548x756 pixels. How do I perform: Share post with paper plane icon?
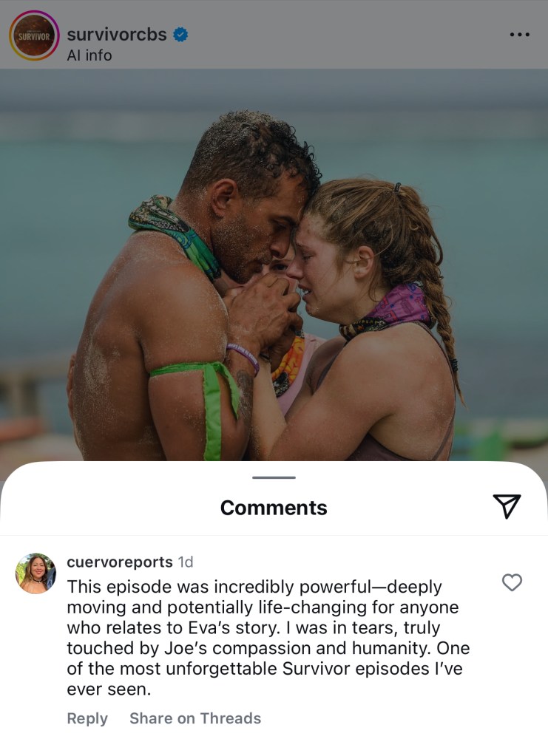[507, 506]
